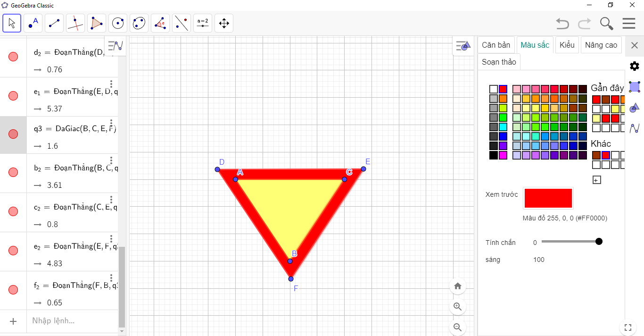Click the Nhập lệnh input field

71,321
